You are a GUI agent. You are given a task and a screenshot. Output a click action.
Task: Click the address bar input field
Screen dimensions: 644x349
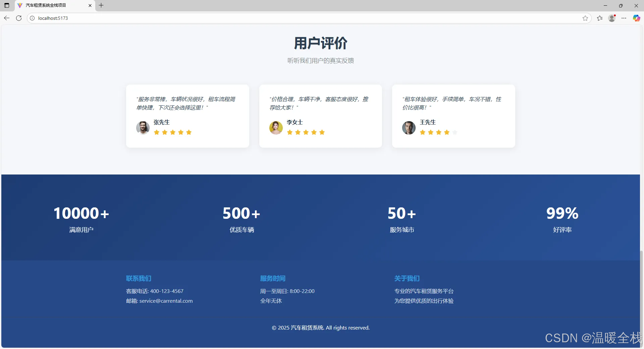click(201, 18)
